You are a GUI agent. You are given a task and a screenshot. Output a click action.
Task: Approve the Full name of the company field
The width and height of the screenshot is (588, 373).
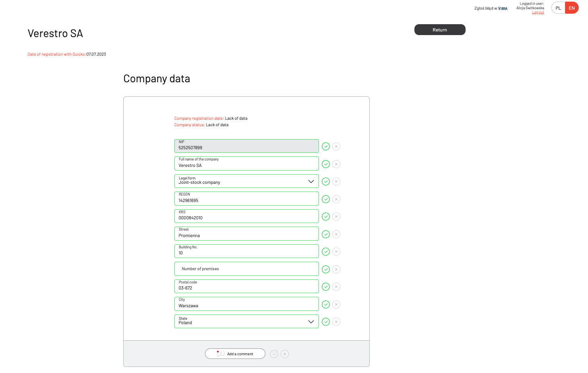(x=326, y=164)
